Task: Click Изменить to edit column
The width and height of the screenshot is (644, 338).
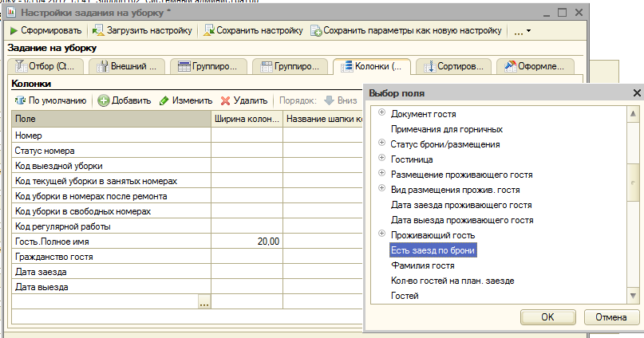Action: point(186,100)
